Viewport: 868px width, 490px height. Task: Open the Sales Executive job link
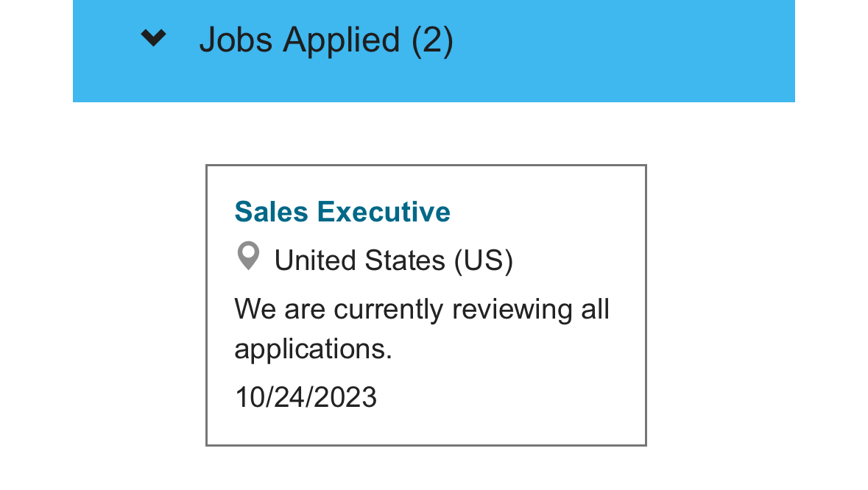click(342, 212)
